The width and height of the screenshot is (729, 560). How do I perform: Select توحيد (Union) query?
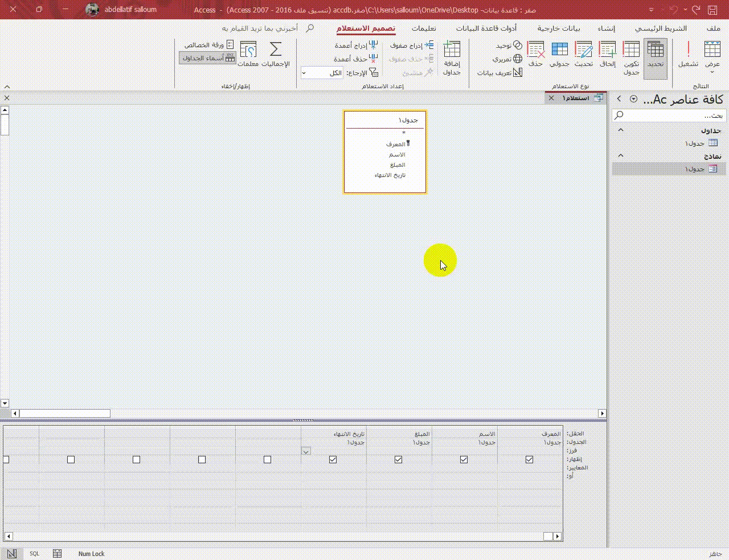point(509,46)
